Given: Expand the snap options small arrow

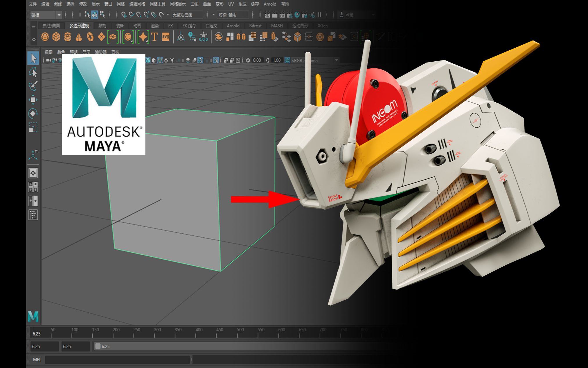Looking at the screenshot, I should (168, 15).
